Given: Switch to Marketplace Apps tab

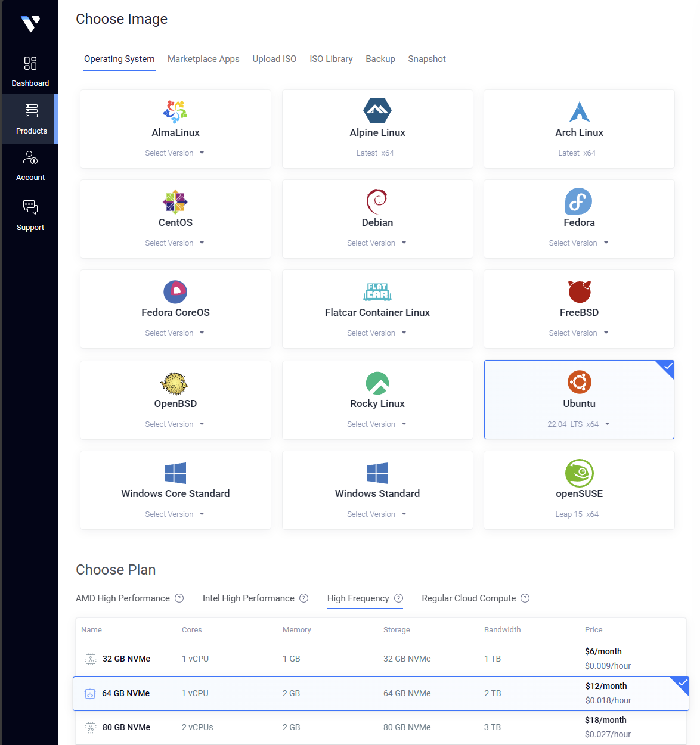Looking at the screenshot, I should [x=203, y=59].
